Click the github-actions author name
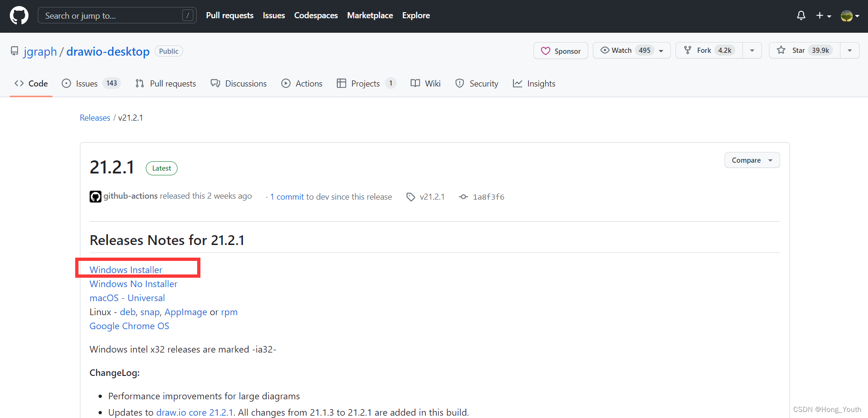Image resolution: width=868 pixels, height=418 pixels. (x=130, y=196)
